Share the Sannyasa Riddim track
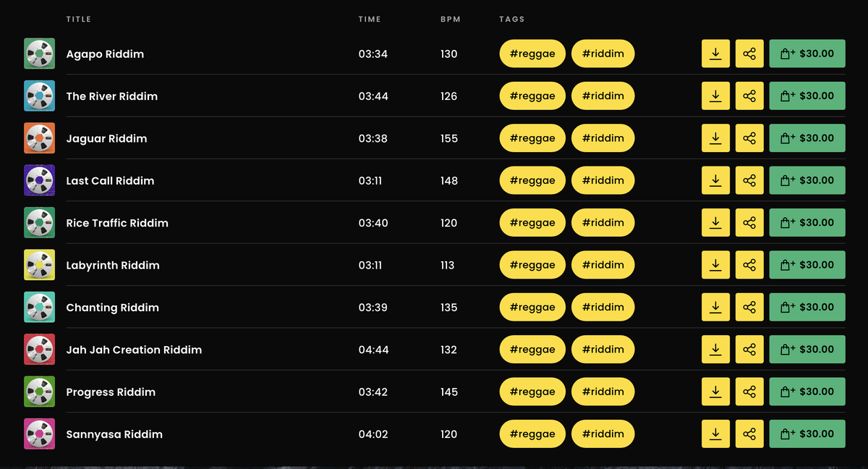Viewport: 868px width, 469px height. click(x=749, y=434)
